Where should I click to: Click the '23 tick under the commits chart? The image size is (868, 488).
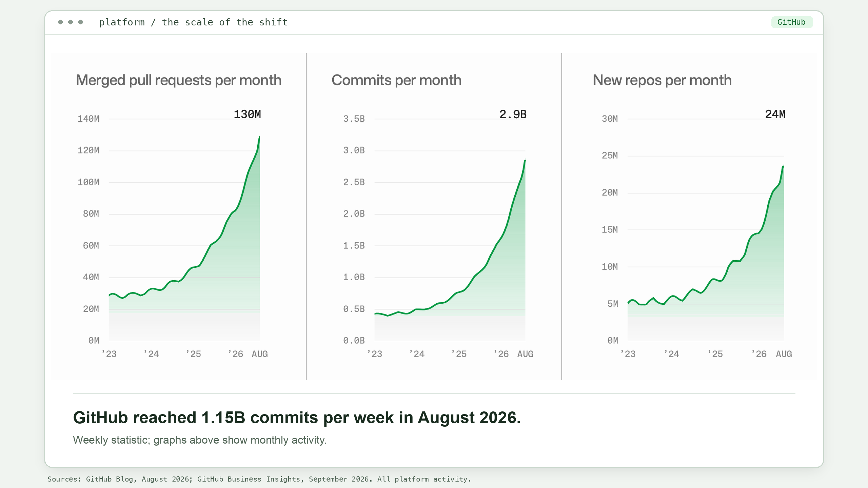tap(374, 354)
